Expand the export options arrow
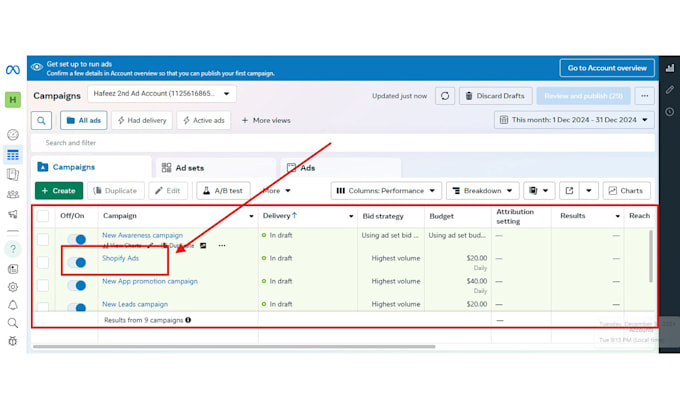This screenshot has height=409, width=680. pos(589,191)
